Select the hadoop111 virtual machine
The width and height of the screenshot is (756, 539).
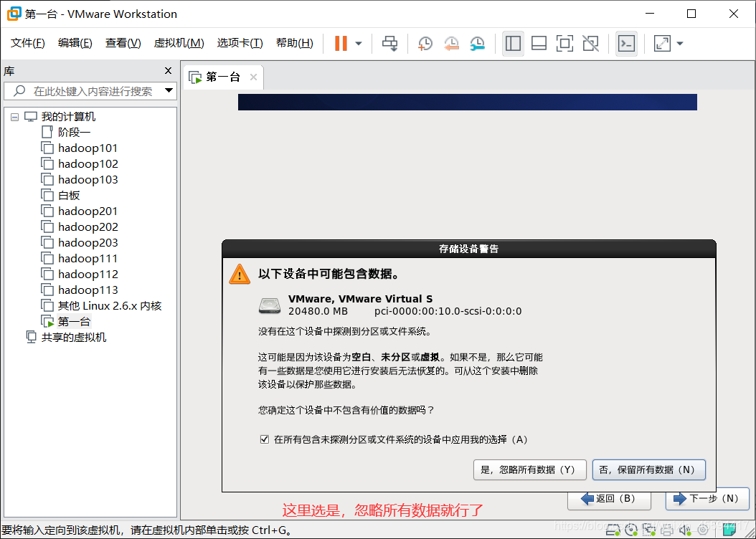(88, 258)
